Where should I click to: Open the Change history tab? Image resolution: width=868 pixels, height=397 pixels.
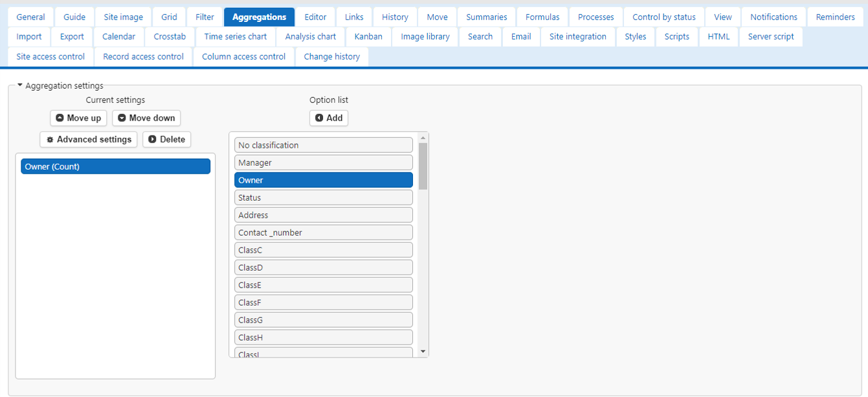point(332,56)
